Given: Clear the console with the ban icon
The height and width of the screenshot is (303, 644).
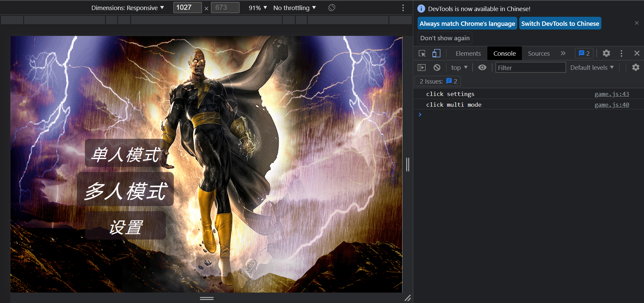Looking at the screenshot, I should coord(437,67).
